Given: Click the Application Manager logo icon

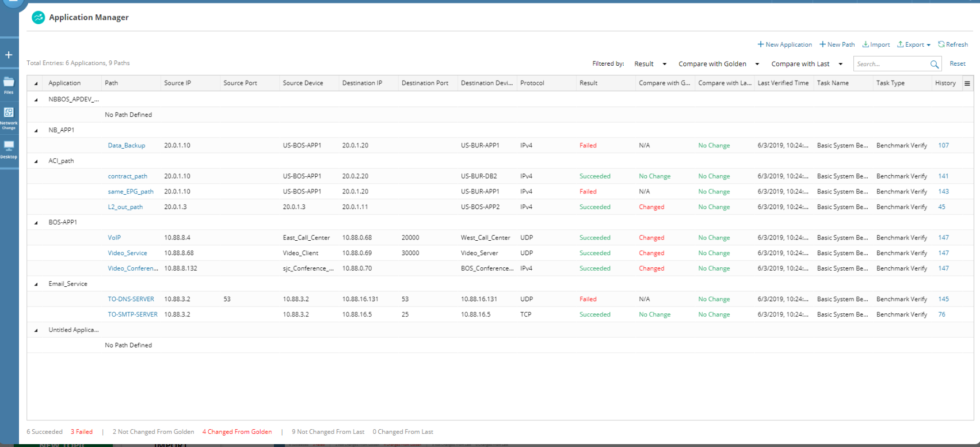Looking at the screenshot, I should click(x=38, y=18).
